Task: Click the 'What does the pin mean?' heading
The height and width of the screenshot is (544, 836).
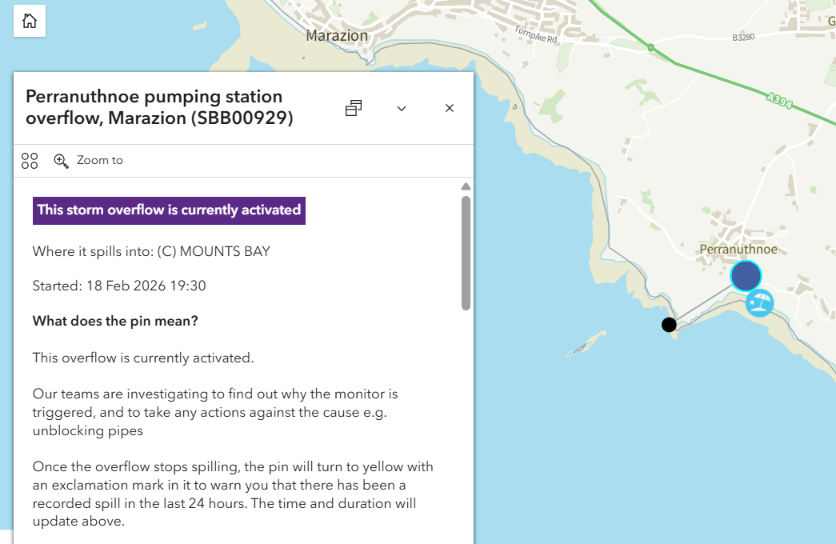Action: click(115, 321)
